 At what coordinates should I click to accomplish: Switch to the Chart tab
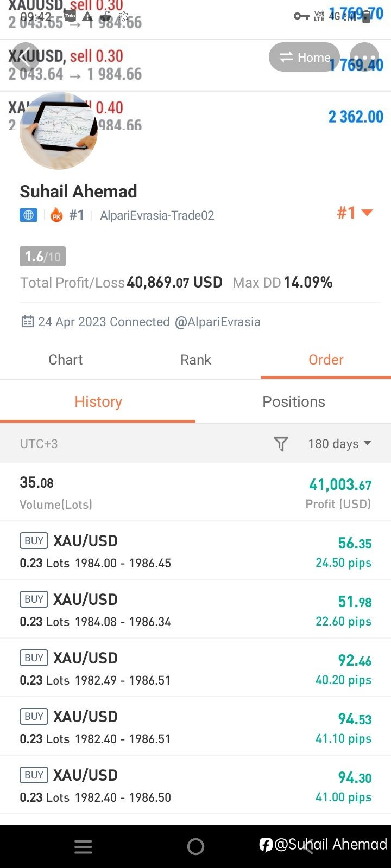[x=66, y=360]
